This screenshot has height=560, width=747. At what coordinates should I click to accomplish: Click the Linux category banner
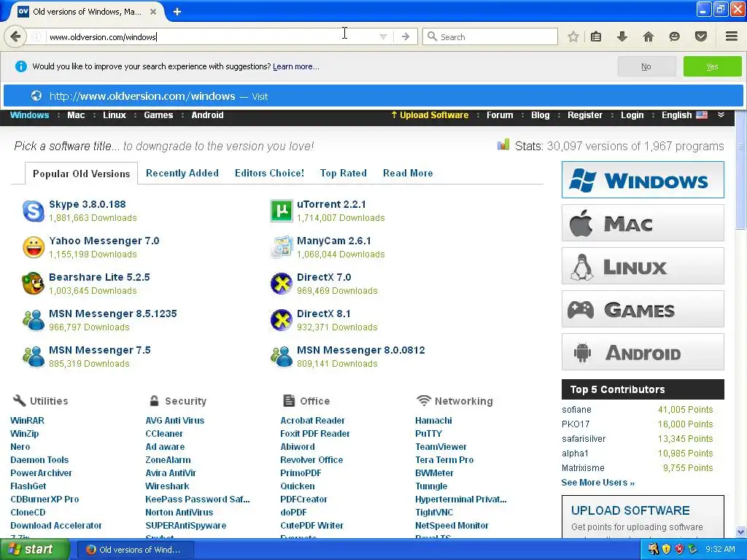(x=643, y=265)
